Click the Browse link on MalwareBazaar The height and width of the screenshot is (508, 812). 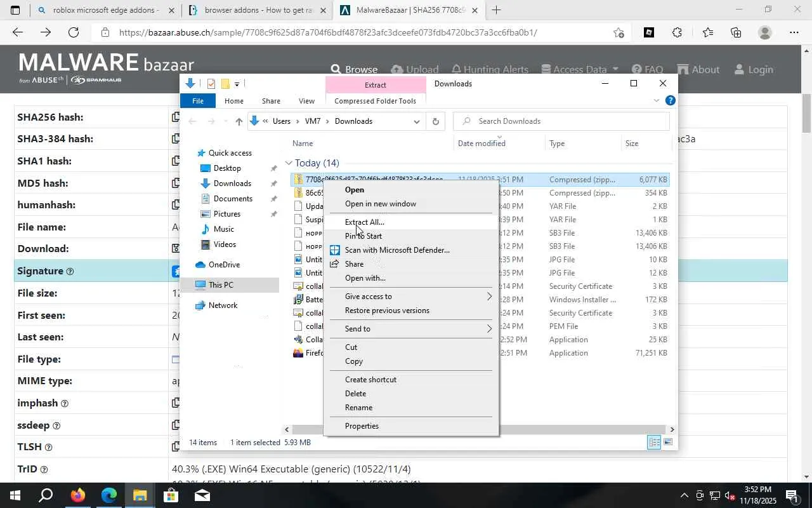(x=354, y=69)
